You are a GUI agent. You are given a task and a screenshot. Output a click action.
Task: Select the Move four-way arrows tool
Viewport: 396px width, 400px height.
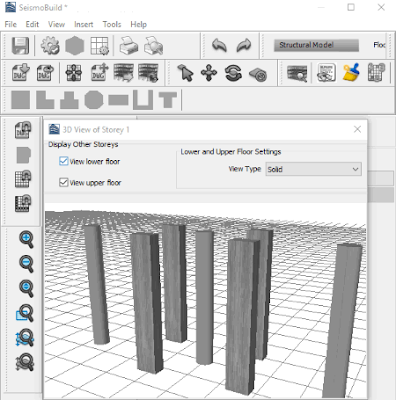[x=209, y=73]
